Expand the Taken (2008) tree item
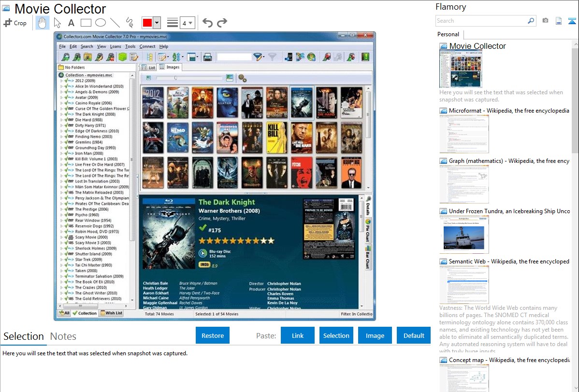This screenshot has width=579, height=392. 61,271
